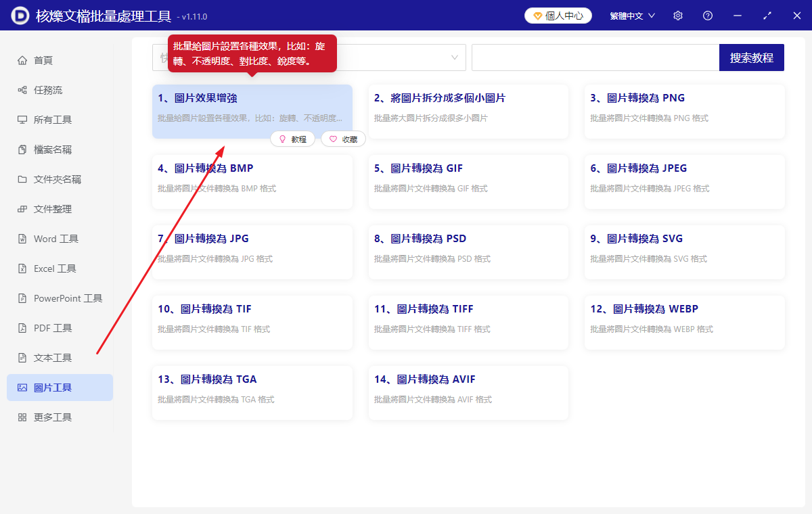Open the 圖片轉換為 PNG tool card
Image resolution: width=812 pixels, height=514 pixels.
click(x=684, y=111)
